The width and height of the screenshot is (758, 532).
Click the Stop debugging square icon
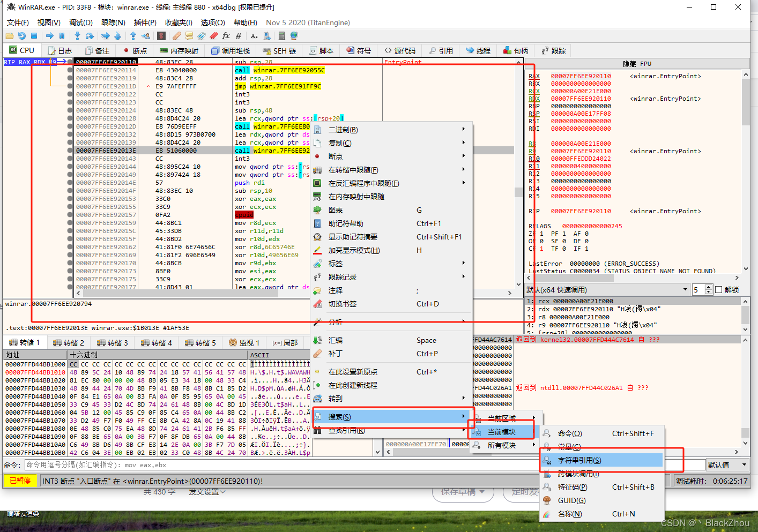[34, 36]
